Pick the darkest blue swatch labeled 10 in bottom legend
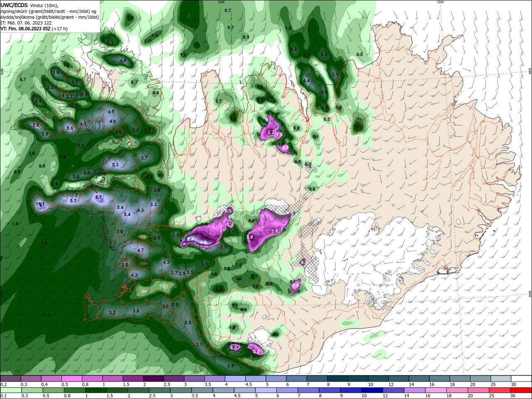The height and width of the screenshot is (399, 532). 372,390
